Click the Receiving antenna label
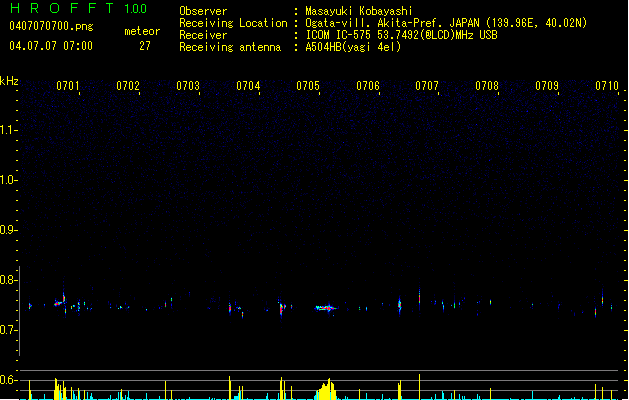The height and width of the screenshot is (400, 629). point(230,47)
